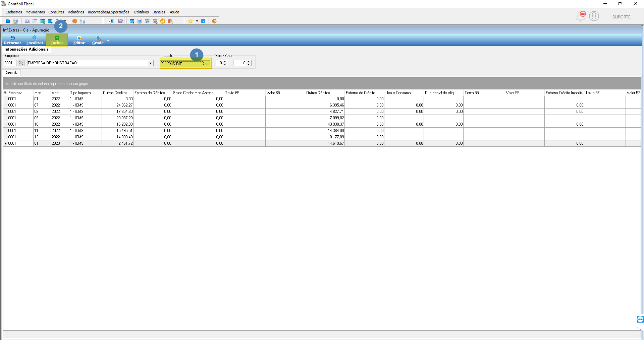The width and height of the screenshot is (644, 340).
Task: Open the Janelas menu
Action: point(159,12)
